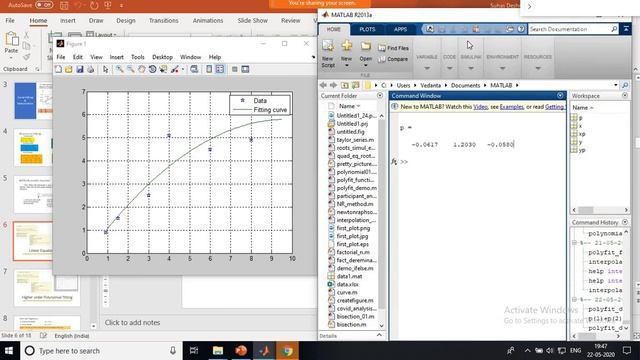Image resolution: width=640 pixels, height=360 pixels.
Task: Expand the ENVIRONMENT section dropdown
Action: click(502, 68)
